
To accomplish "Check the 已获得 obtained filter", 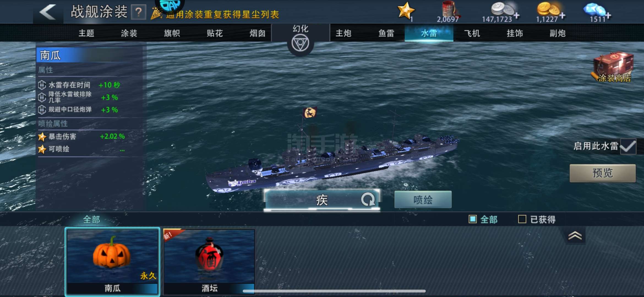I will coord(522,219).
